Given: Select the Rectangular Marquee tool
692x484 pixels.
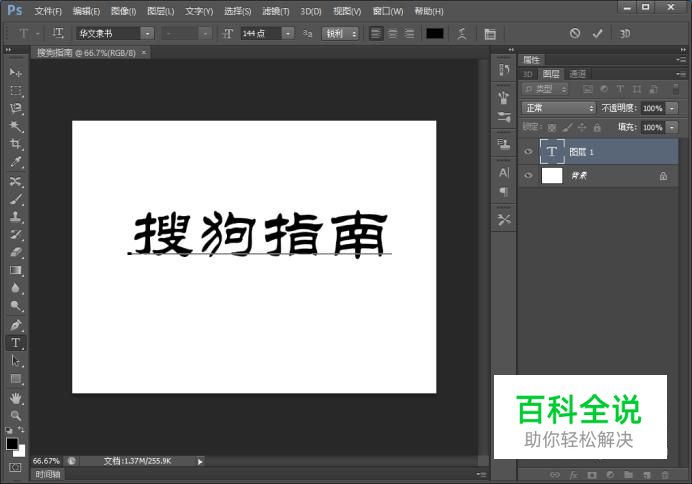Looking at the screenshot, I should pos(15,91).
